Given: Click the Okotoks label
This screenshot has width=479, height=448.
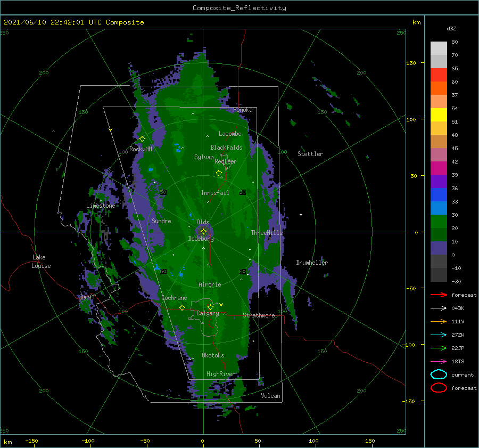Looking at the screenshot, I should (213, 355).
